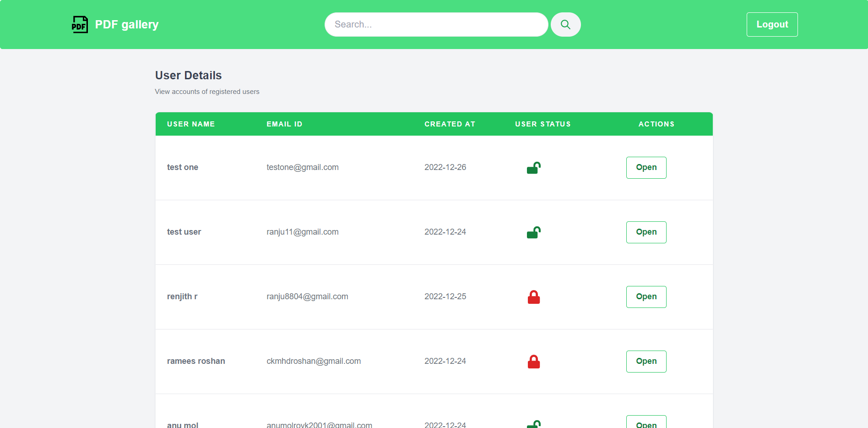Image resolution: width=868 pixels, height=428 pixels.
Task: Click the CREATED AT column header
Action: (450, 124)
